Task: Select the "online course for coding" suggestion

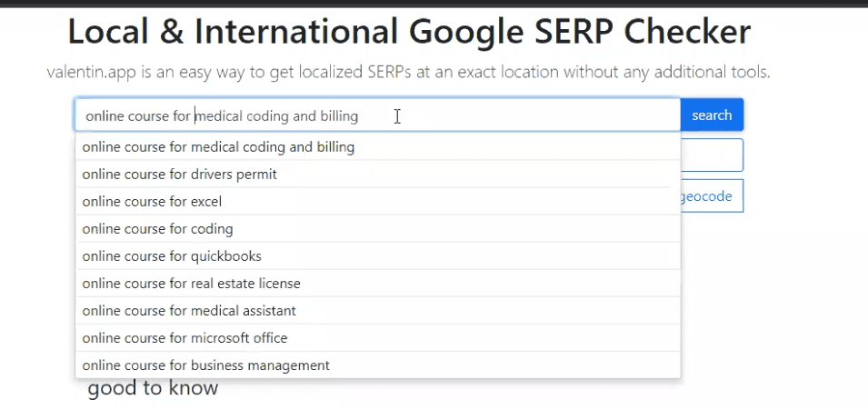Action: (x=377, y=229)
